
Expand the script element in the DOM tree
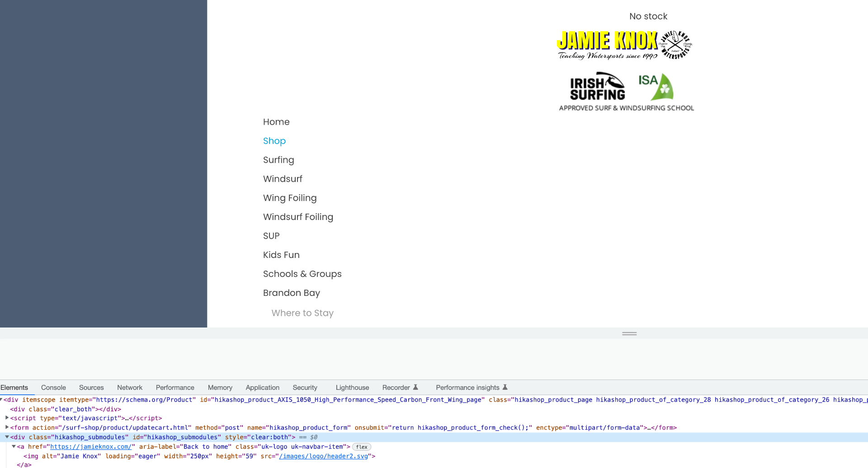[x=7, y=418]
